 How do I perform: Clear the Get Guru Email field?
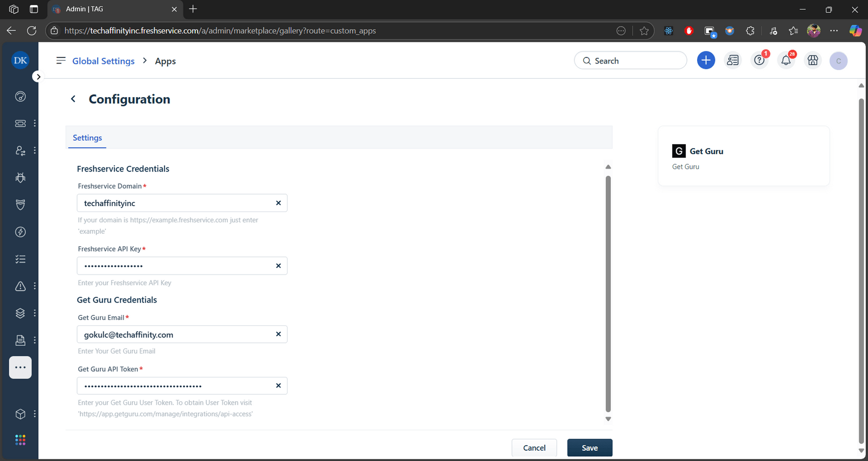(278, 334)
